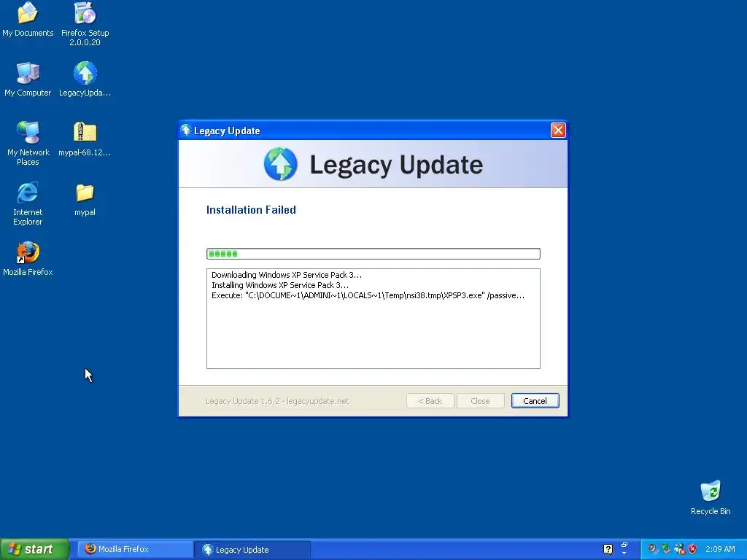
Task: Click the Legacy Update globe logo
Action: [x=281, y=164]
